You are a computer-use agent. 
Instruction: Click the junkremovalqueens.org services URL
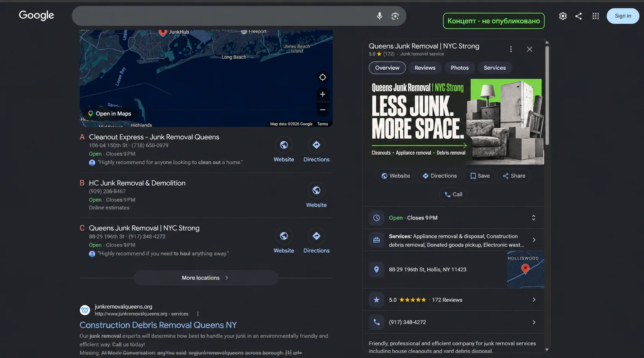click(x=141, y=314)
